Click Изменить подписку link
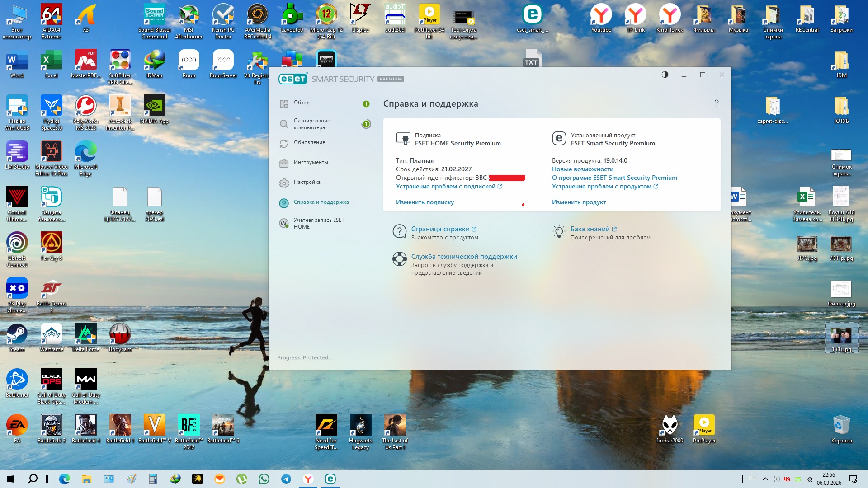Viewport: 868px width, 488px height. (425, 202)
